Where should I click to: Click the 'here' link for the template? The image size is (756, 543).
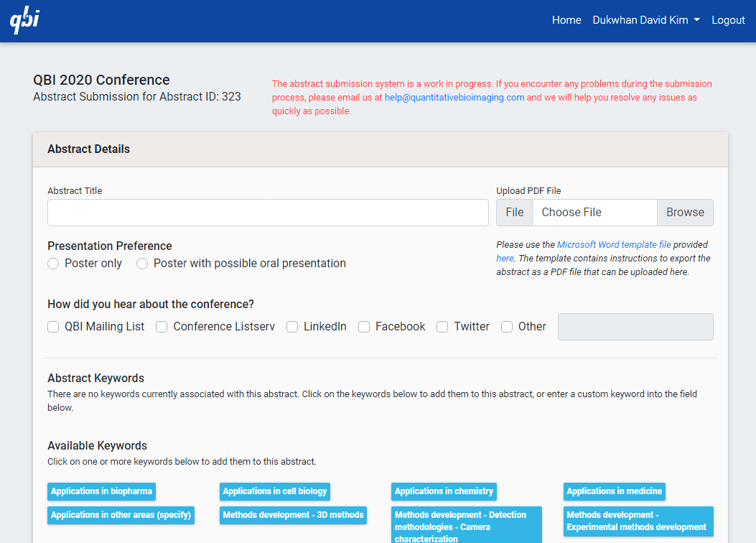[505, 258]
